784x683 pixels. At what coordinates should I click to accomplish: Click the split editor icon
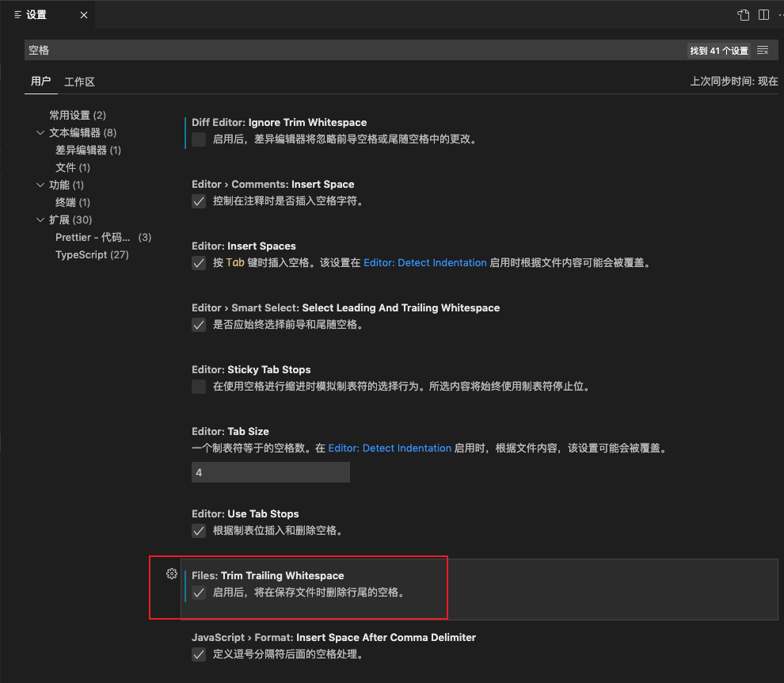763,14
